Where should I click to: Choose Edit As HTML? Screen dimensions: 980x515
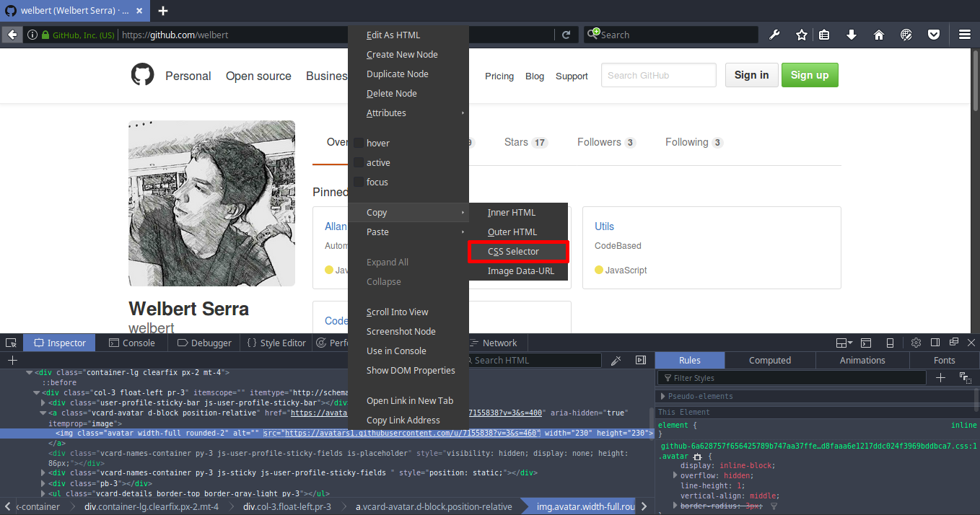point(408,35)
